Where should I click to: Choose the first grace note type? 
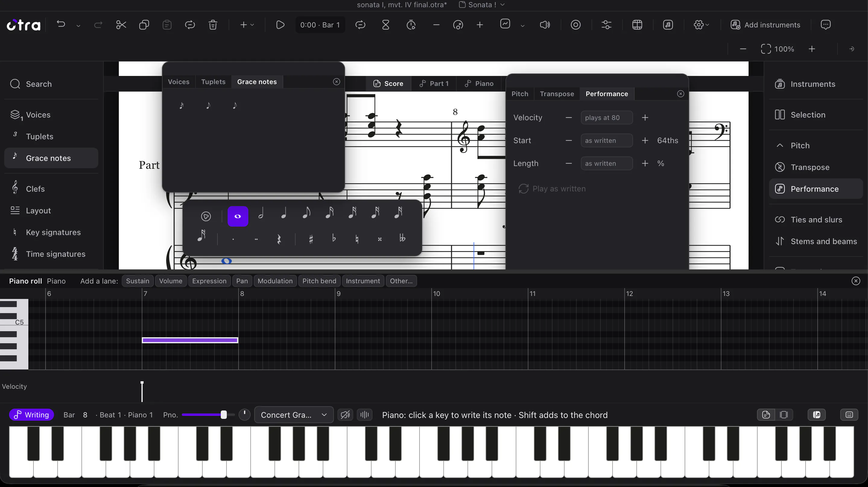[x=182, y=106]
